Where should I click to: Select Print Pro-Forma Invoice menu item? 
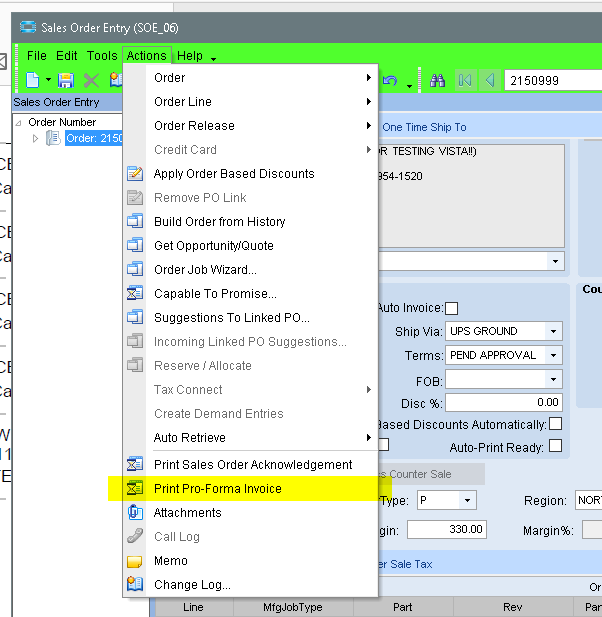250,488
